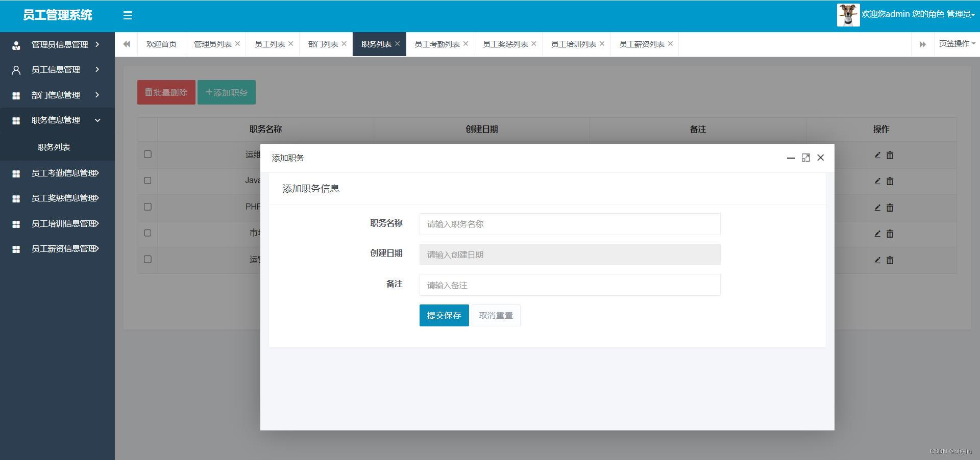Image resolution: width=980 pixels, height=460 pixels.
Task: Check the last row's checkbox
Action: point(148,259)
